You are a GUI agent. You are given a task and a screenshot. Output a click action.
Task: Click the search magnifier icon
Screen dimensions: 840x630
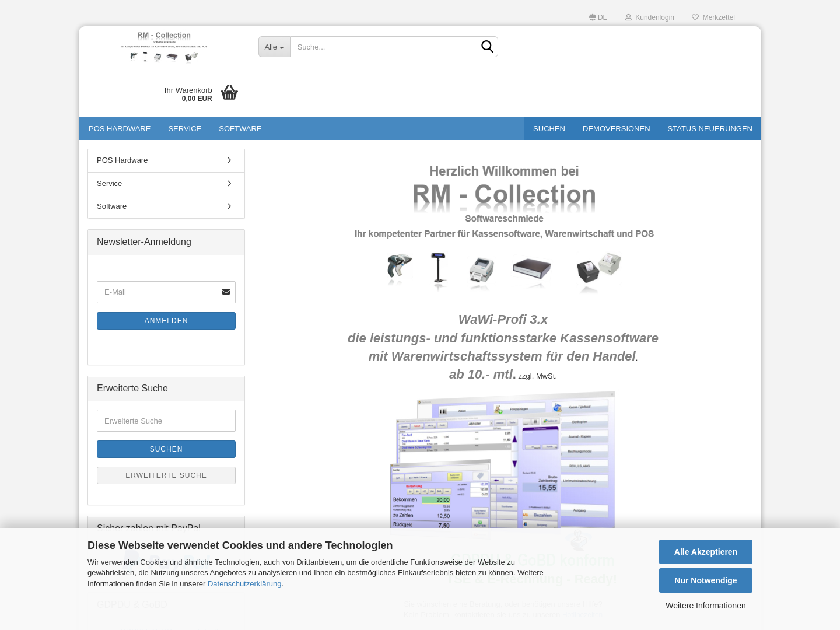point(487,47)
